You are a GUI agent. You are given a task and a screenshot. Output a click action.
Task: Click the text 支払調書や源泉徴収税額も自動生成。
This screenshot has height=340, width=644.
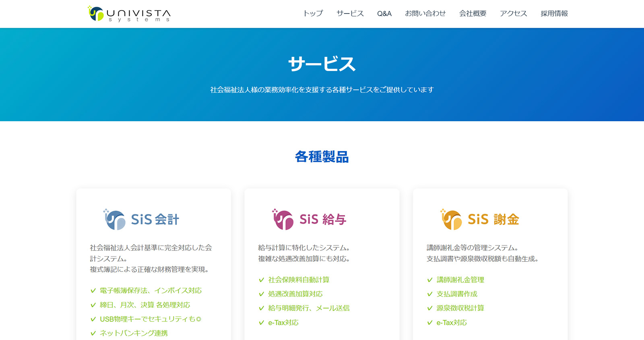pyautogui.click(x=483, y=259)
